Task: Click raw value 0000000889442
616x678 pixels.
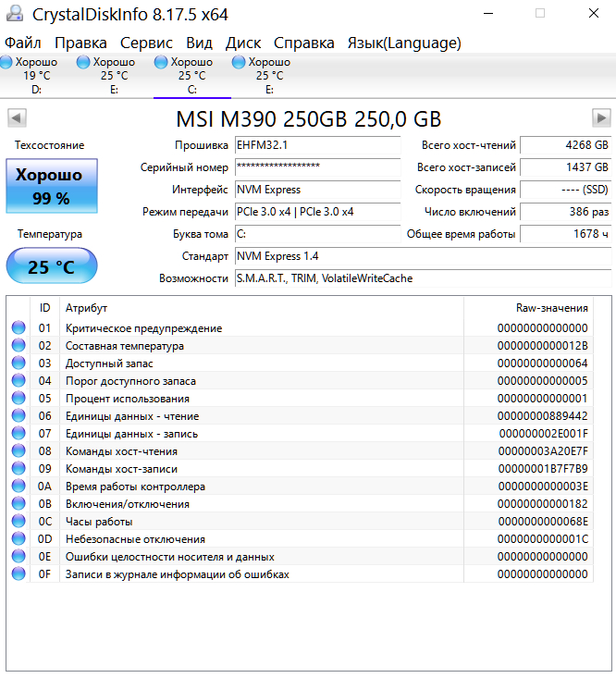Action: [x=543, y=416]
